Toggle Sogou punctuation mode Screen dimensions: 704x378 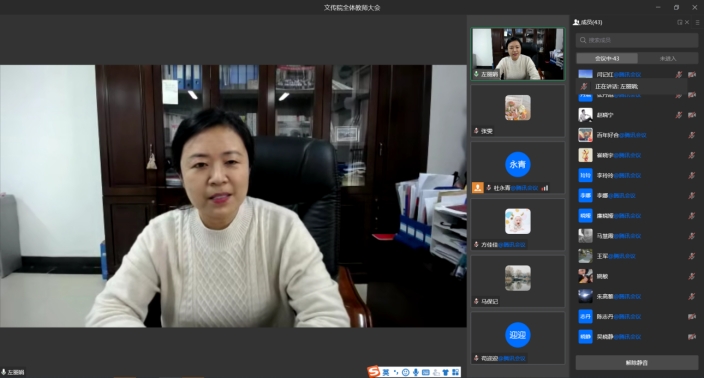click(x=396, y=372)
